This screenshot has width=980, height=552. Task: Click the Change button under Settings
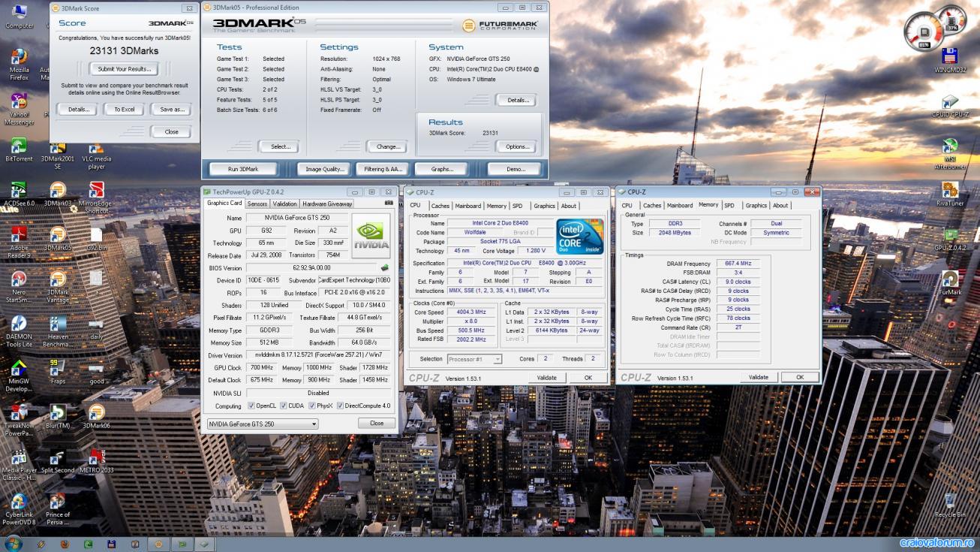387,146
